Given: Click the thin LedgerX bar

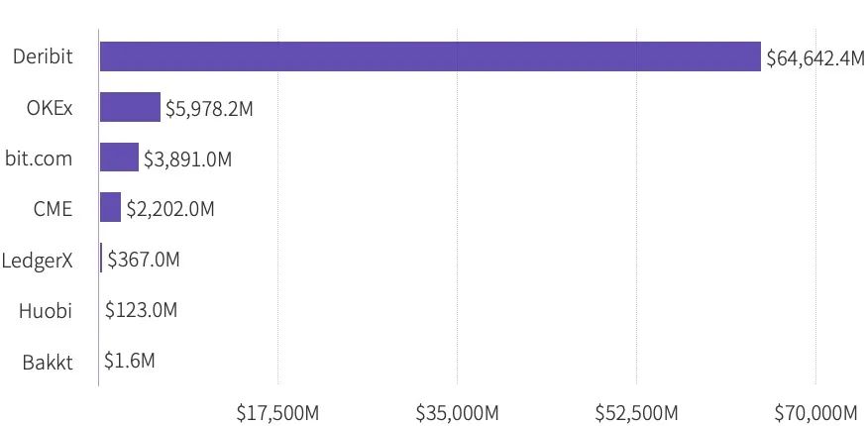Looking at the screenshot, I should coord(101,258).
